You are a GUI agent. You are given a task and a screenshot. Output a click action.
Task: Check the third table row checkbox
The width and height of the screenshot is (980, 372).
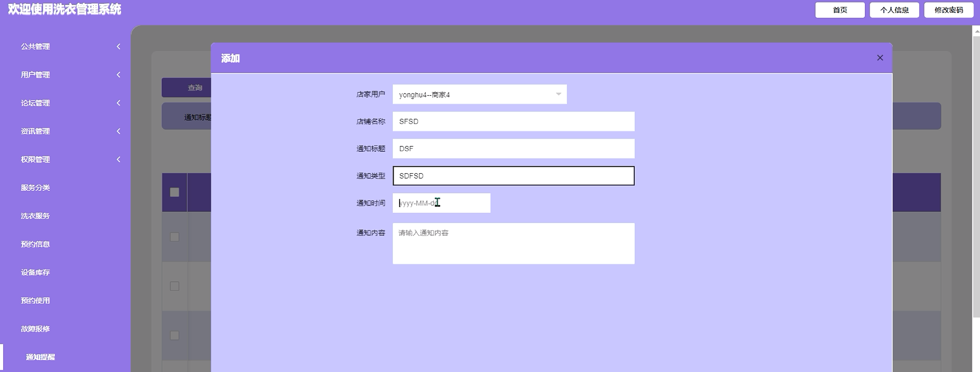(175, 336)
